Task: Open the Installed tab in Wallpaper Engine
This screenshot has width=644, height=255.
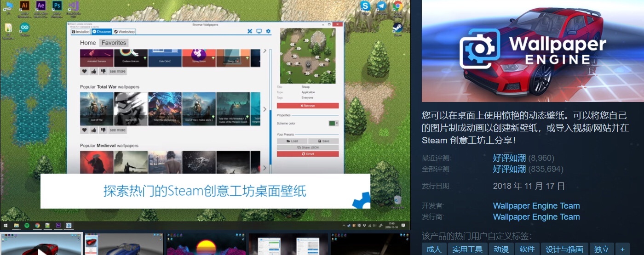Action: click(x=80, y=32)
